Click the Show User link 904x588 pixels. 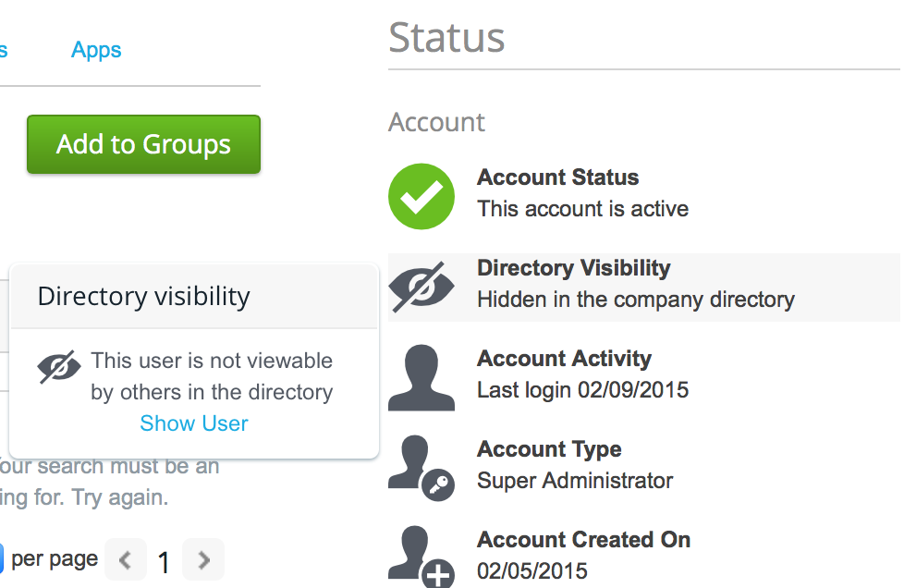click(194, 423)
